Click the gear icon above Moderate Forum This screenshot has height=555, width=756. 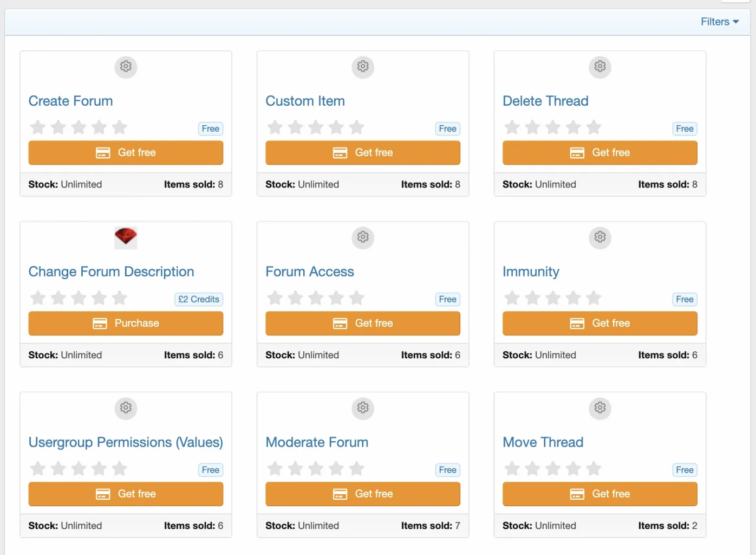pos(363,408)
